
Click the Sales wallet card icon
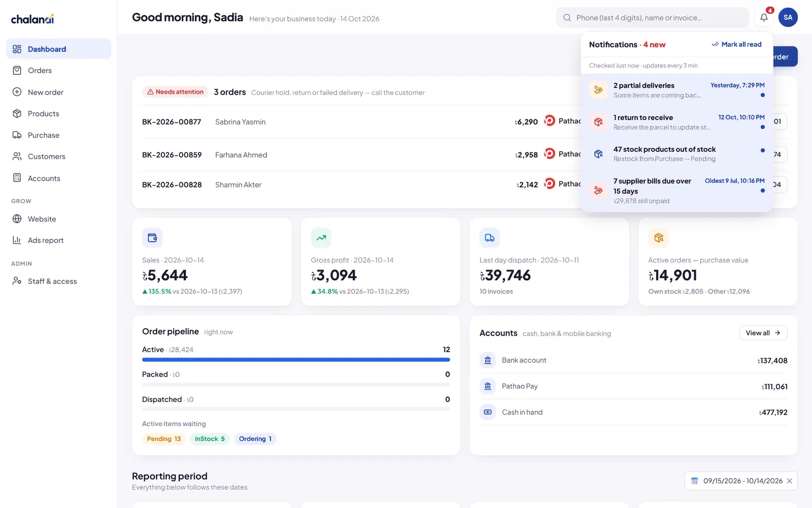click(152, 238)
